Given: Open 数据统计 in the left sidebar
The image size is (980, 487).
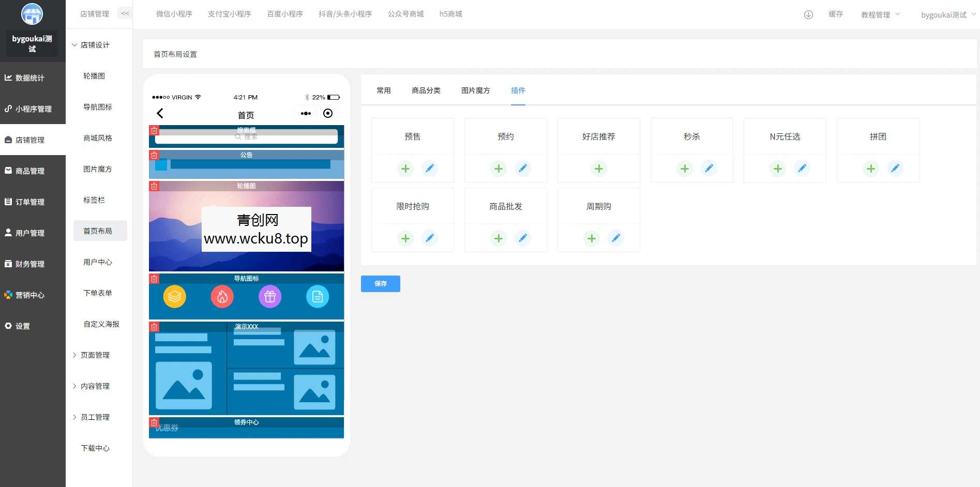Looking at the screenshot, I should pos(29,78).
